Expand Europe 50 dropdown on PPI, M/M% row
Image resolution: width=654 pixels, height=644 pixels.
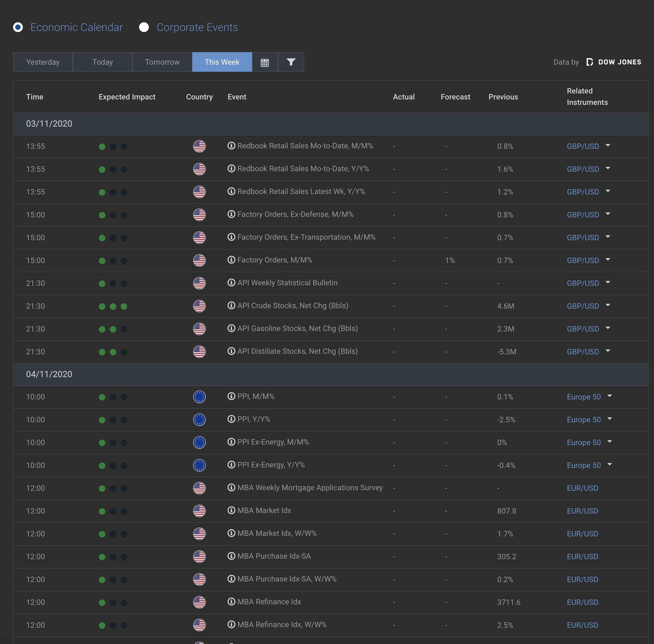coord(609,396)
